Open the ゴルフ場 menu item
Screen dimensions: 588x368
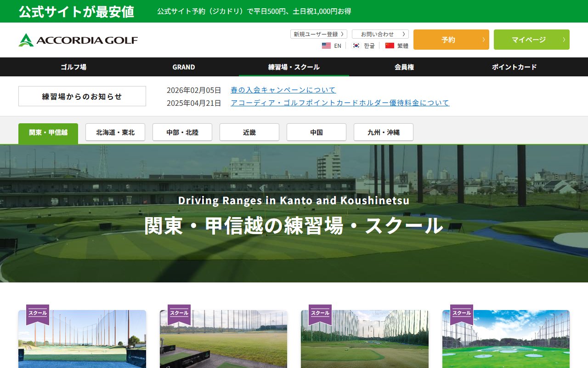[x=73, y=67]
